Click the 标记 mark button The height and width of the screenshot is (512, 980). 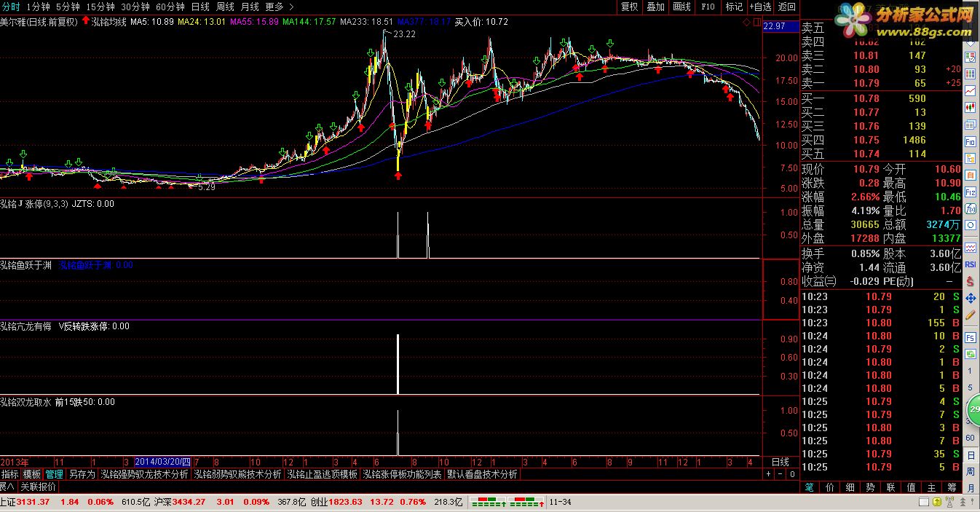pyautogui.click(x=734, y=7)
